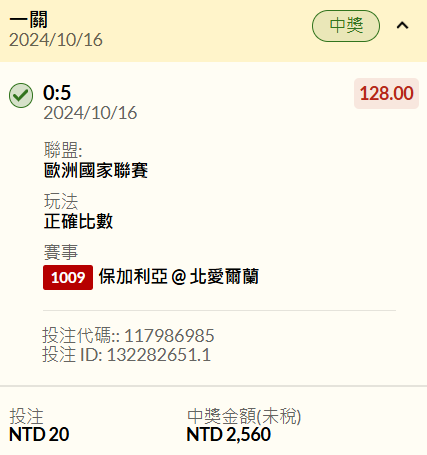Click the 投注代碼 117986985 line
The image size is (427, 455).
click(128, 335)
